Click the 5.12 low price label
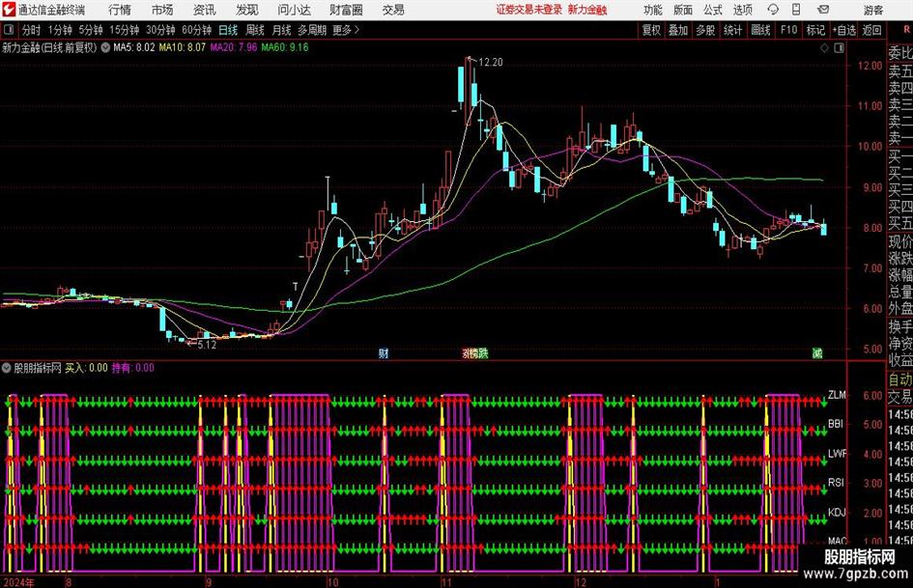 tap(207, 345)
